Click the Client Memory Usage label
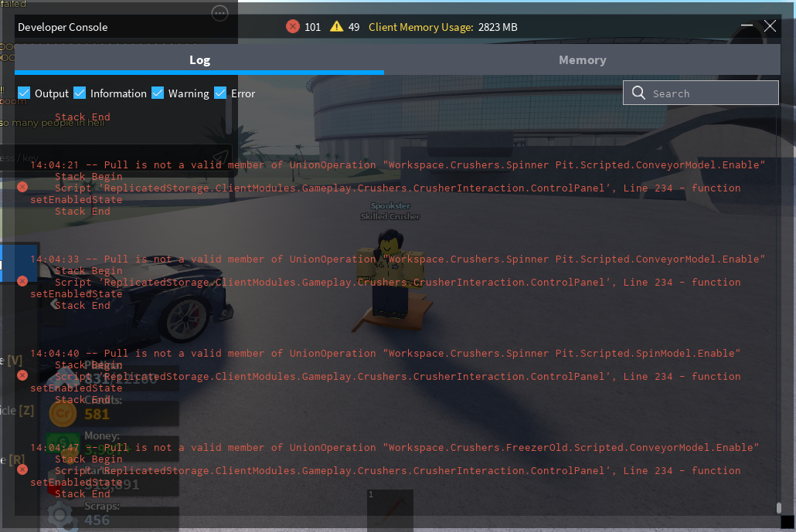 coord(420,27)
